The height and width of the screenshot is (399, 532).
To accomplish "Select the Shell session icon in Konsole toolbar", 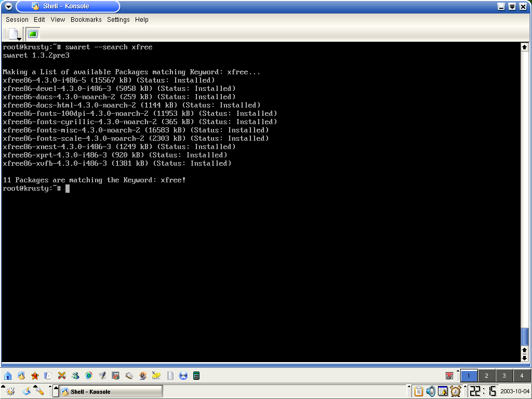I will tap(33, 34).
